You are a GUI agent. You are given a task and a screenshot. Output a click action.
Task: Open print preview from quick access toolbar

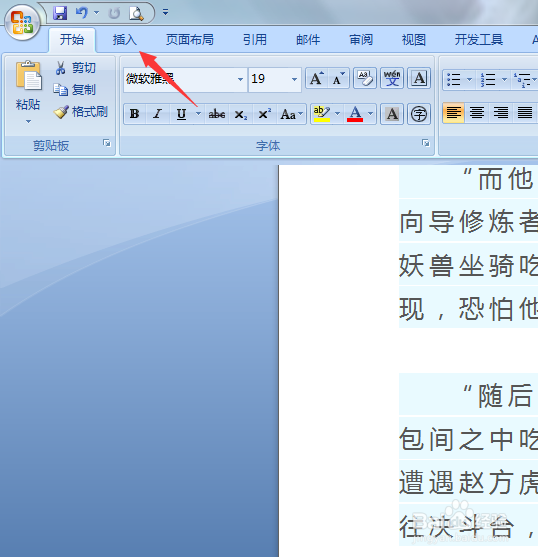click(136, 13)
